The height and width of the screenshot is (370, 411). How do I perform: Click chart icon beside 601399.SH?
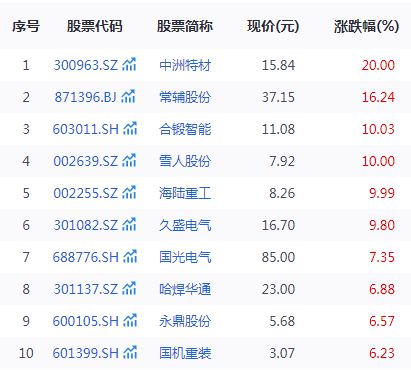(130, 353)
